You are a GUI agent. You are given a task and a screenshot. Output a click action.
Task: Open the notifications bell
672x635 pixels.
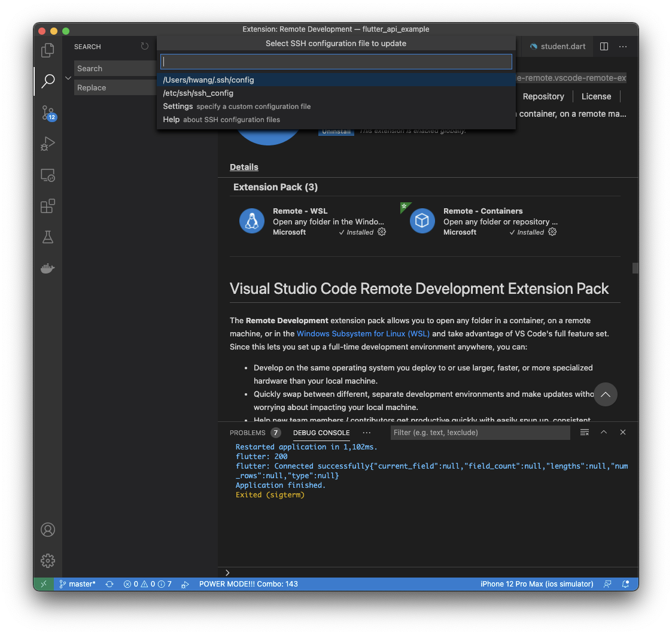pyautogui.click(x=625, y=584)
